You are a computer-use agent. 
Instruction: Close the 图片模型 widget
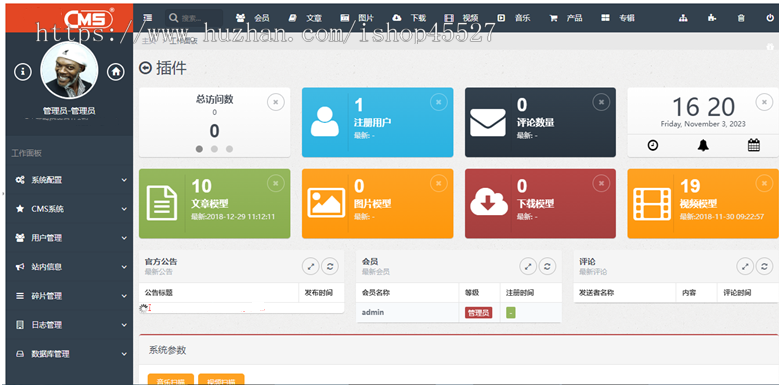pyautogui.click(x=439, y=183)
